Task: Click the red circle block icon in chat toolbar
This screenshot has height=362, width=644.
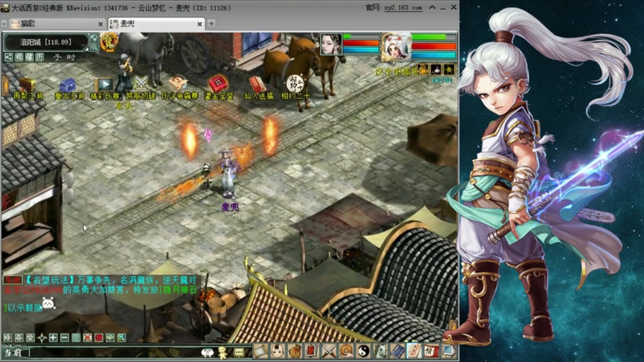Action: (99, 338)
